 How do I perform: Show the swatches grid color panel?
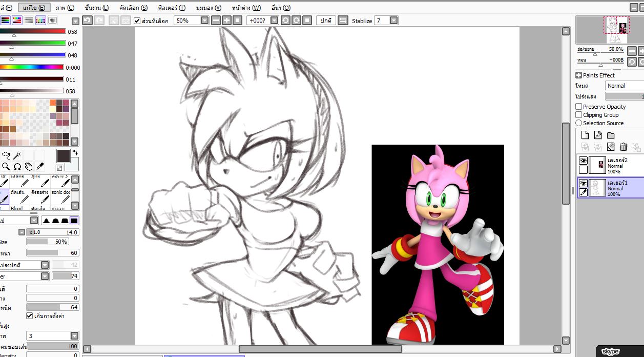point(40,20)
